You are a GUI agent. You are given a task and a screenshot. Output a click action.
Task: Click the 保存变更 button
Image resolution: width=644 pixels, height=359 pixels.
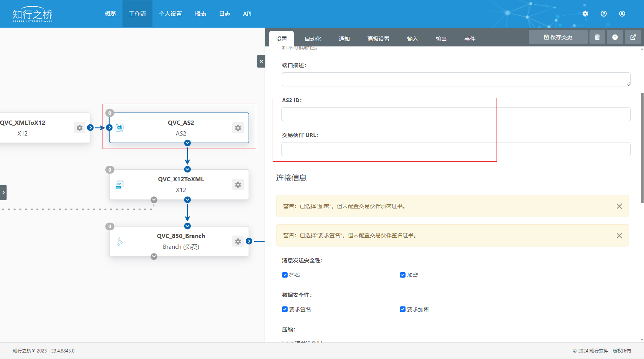558,37
